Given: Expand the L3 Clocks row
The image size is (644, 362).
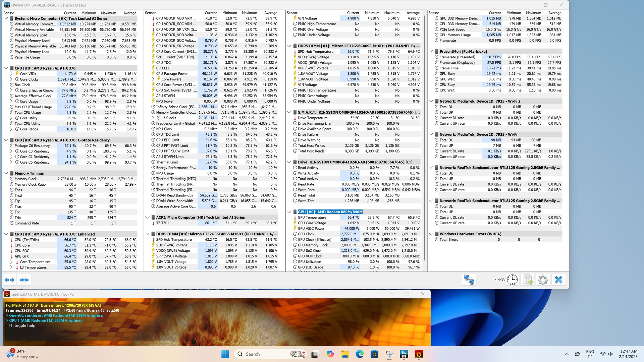Looking at the screenshot, I should point(153,118).
